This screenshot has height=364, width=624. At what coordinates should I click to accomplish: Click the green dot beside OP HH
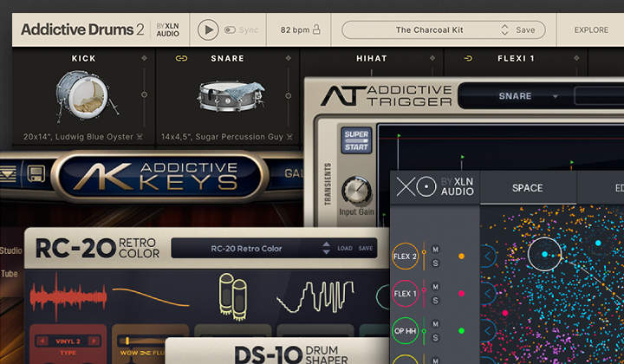[x=461, y=331]
